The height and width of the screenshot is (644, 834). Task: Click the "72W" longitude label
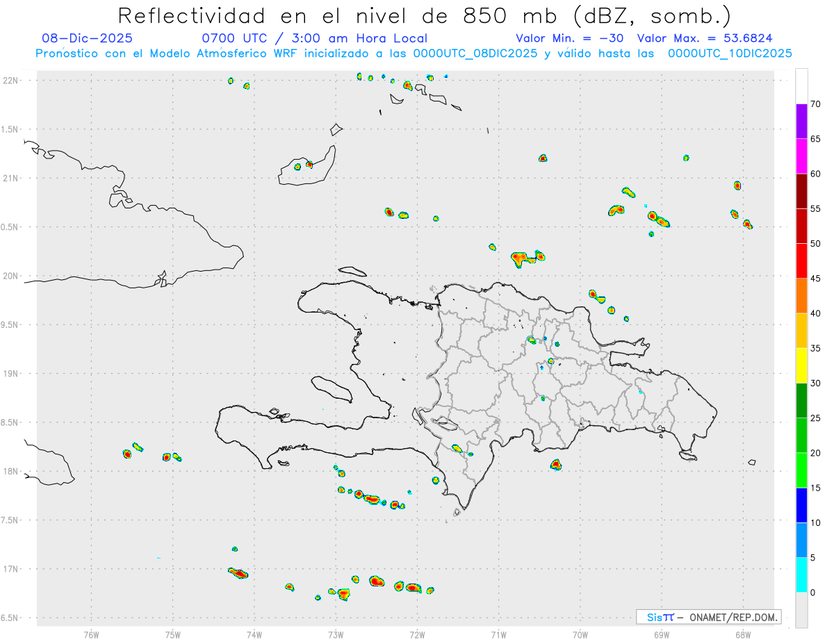(417, 634)
